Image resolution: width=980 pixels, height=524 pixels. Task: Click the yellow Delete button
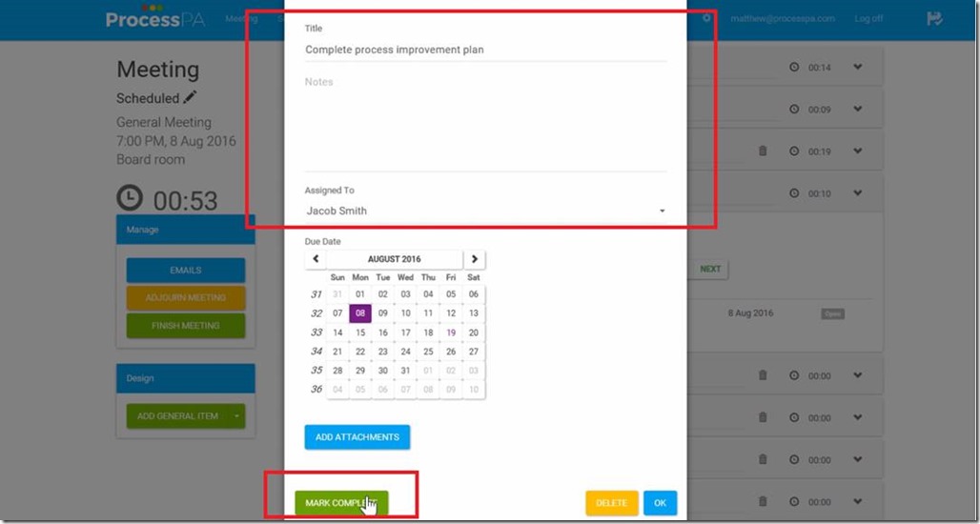611,503
